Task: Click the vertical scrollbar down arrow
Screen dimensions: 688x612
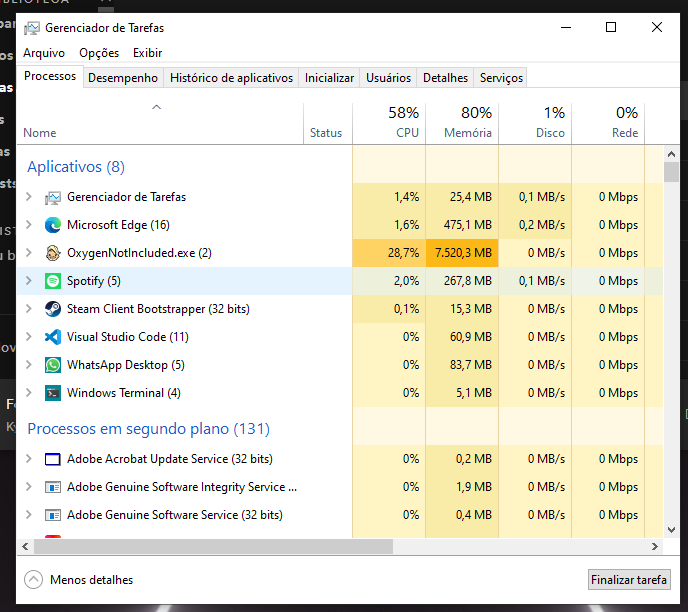Action: pos(671,530)
